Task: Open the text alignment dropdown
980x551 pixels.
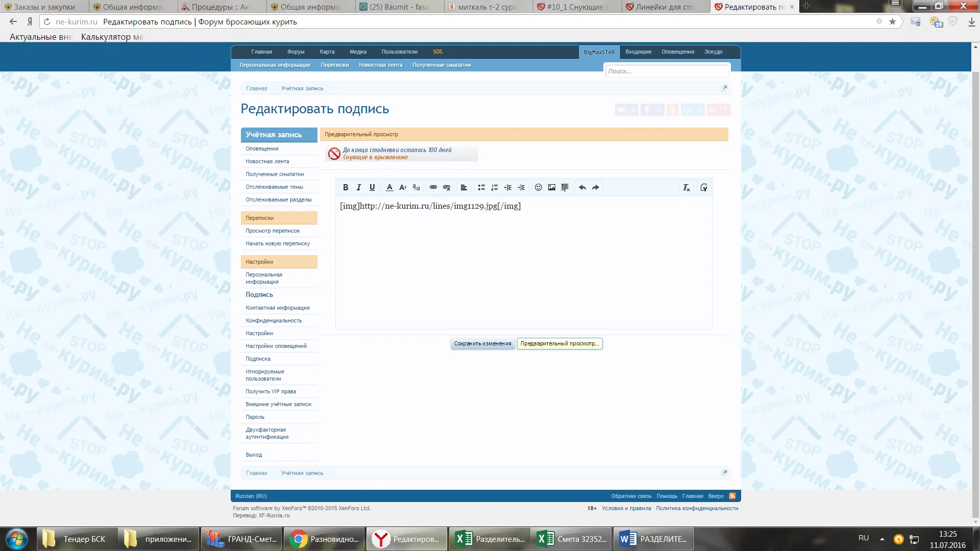Action: [x=463, y=188]
